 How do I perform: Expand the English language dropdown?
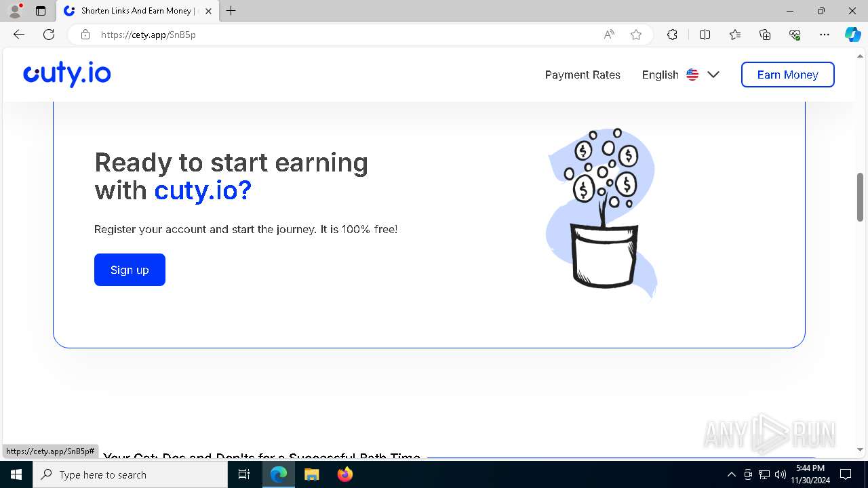[x=681, y=75]
